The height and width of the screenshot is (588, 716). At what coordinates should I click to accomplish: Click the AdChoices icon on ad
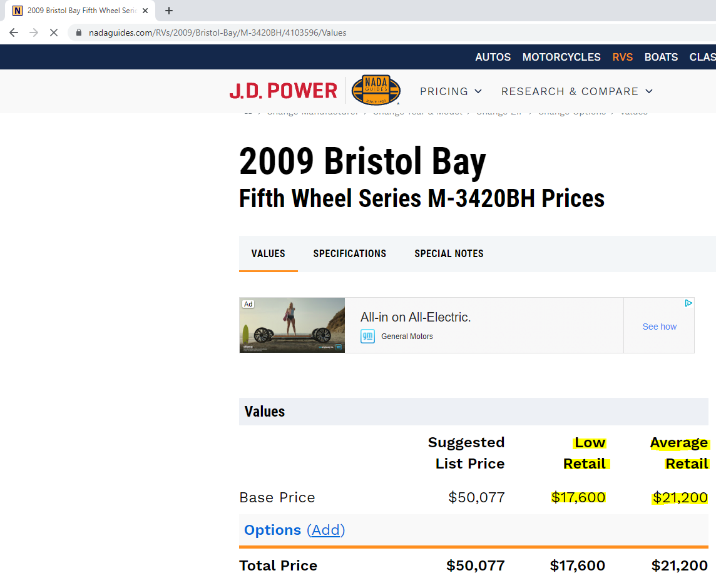coord(688,303)
